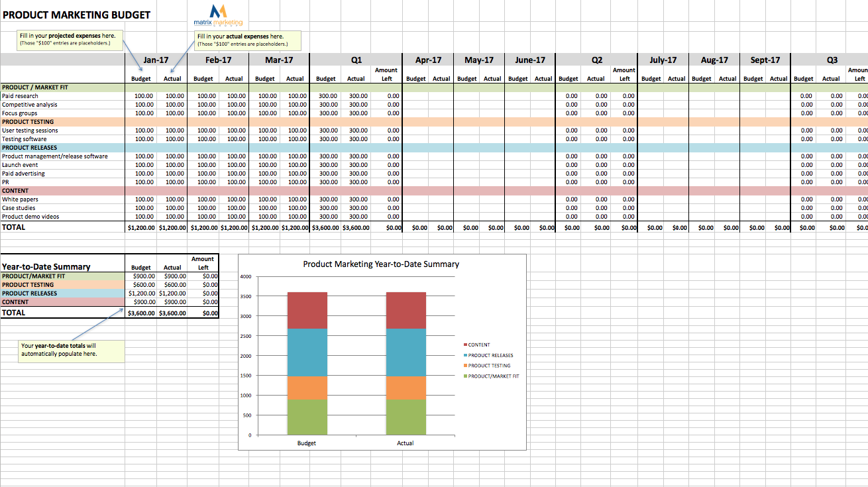
Task: Click the Budget axis label under chart
Action: [307, 443]
